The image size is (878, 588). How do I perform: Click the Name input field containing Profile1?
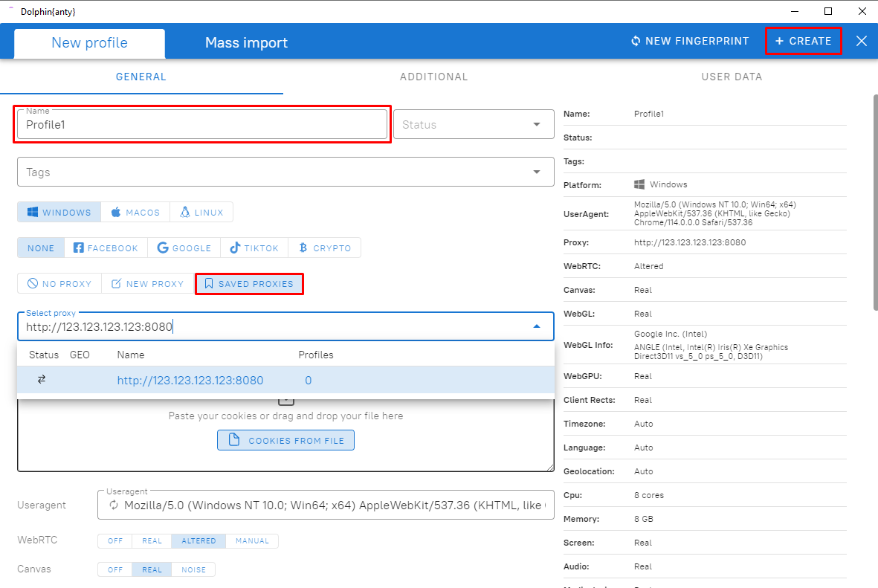pos(202,124)
